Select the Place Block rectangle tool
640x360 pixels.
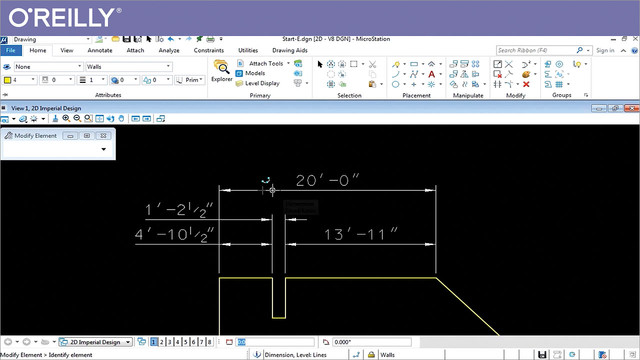[x=414, y=64]
